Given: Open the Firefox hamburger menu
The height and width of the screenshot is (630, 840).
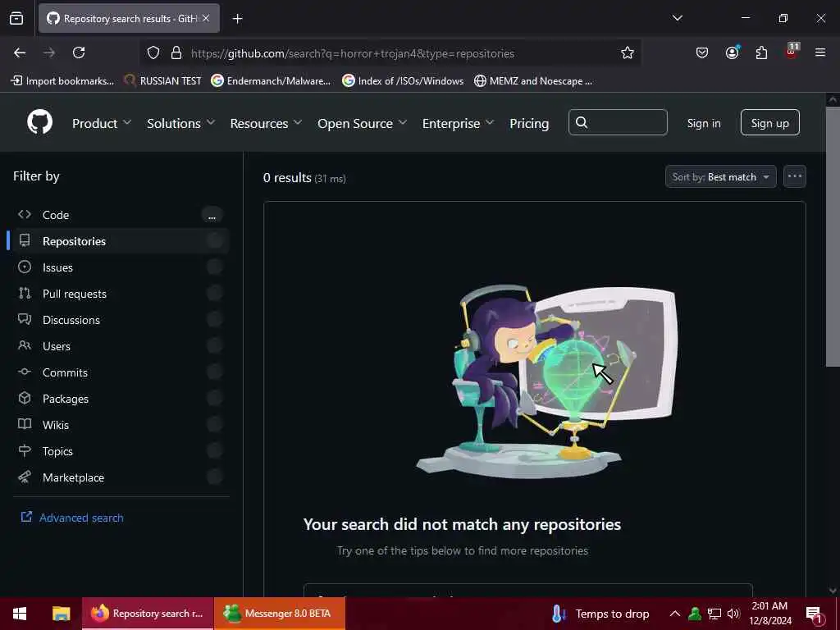Looking at the screenshot, I should click(820, 52).
